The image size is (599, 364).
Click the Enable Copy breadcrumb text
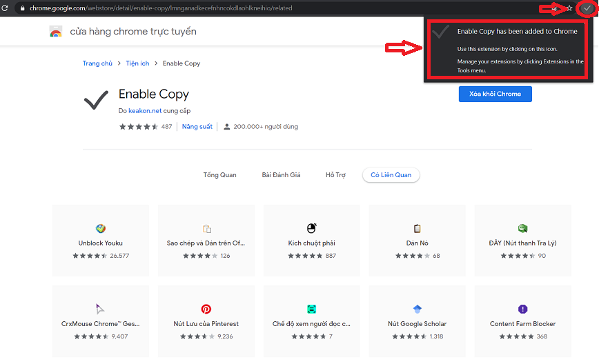pos(181,63)
